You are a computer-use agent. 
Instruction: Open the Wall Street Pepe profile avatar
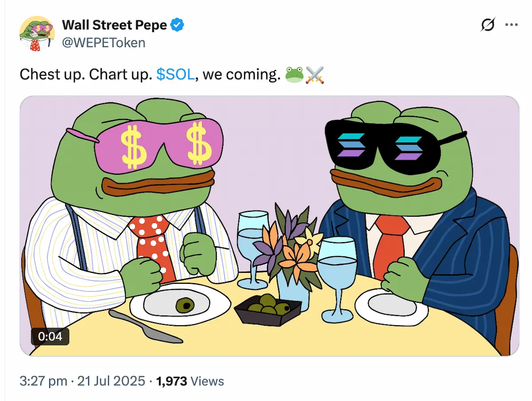36,35
